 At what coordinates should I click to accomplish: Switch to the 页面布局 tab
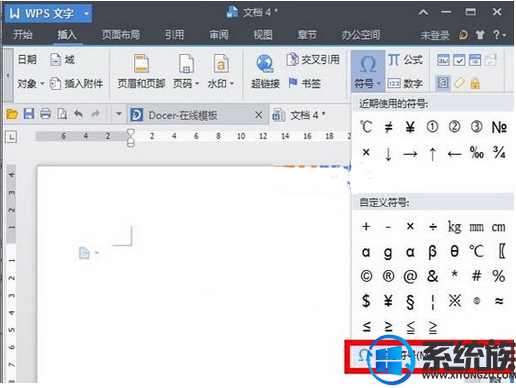[x=120, y=35]
